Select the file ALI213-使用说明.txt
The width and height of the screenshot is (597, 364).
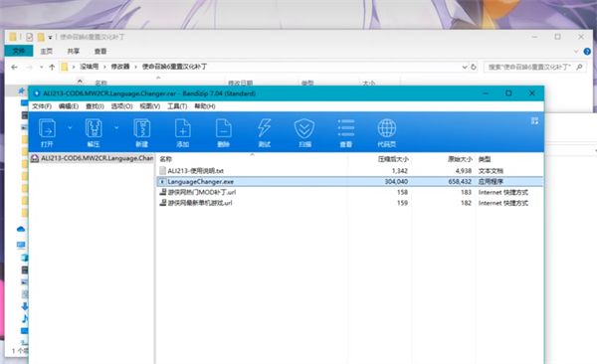[x=196, y=171]
